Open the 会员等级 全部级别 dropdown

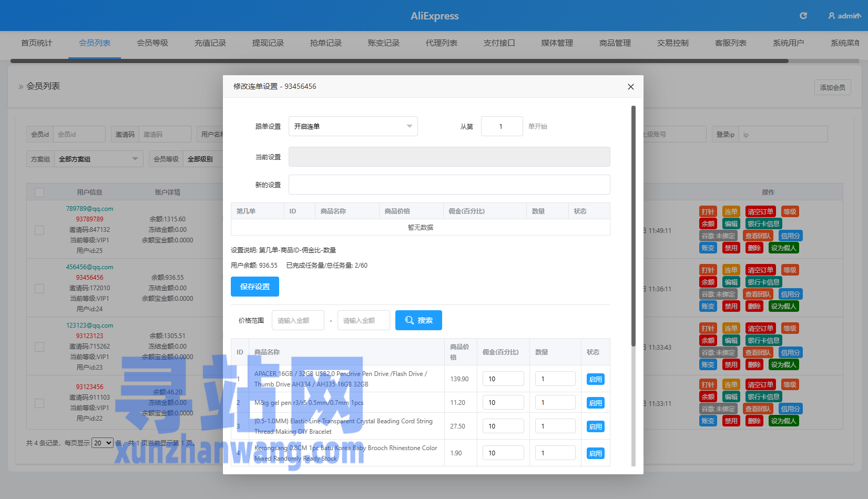(203, 159)
